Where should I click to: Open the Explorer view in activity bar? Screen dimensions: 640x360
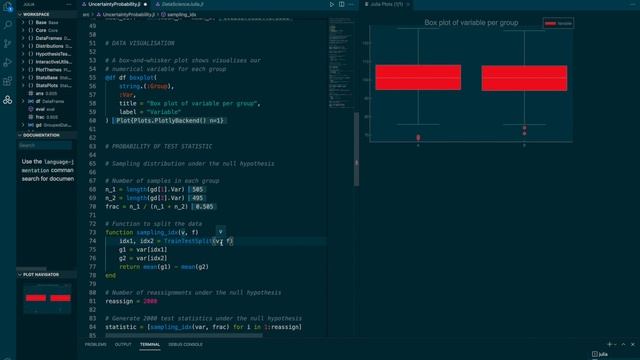pyautogui.click(x=7, y=7)
